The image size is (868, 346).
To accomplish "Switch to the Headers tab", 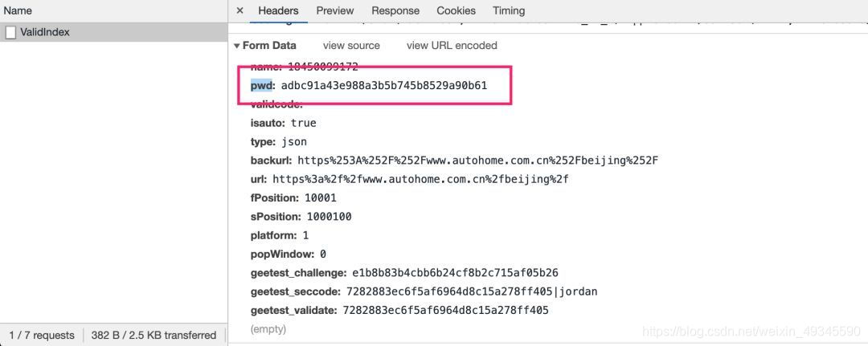I will click(x=278, y=10).
